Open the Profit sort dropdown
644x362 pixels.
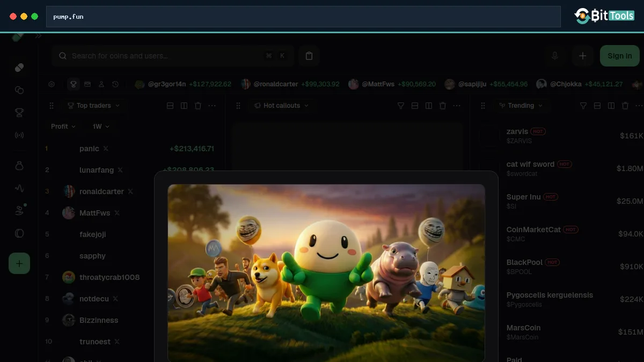(63, 127)
